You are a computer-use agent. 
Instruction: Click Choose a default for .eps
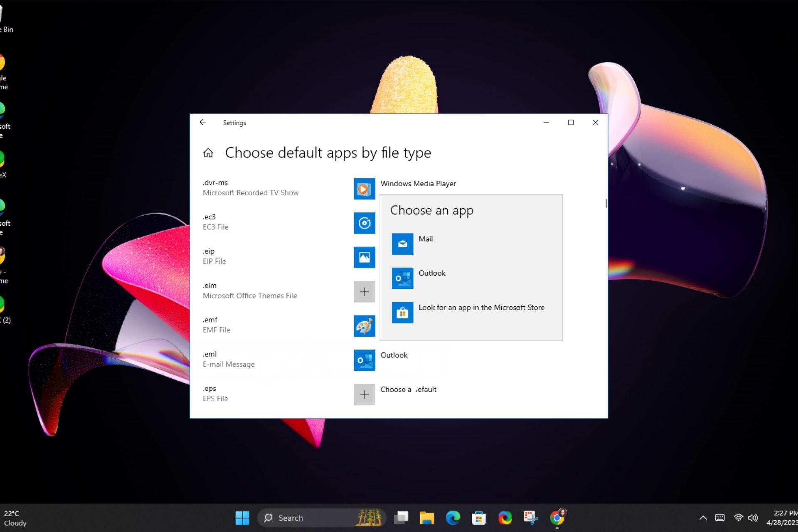(x=408, y=389)
